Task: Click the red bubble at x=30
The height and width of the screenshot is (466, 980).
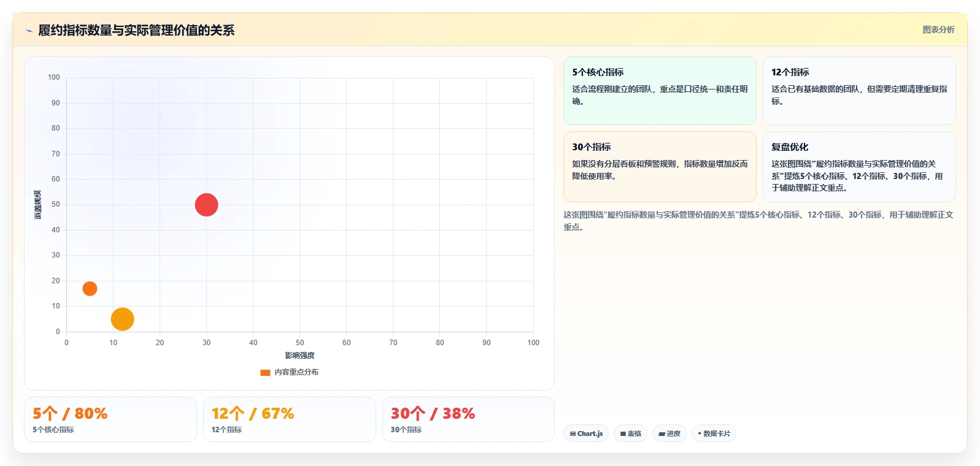Action: point(206,205)
